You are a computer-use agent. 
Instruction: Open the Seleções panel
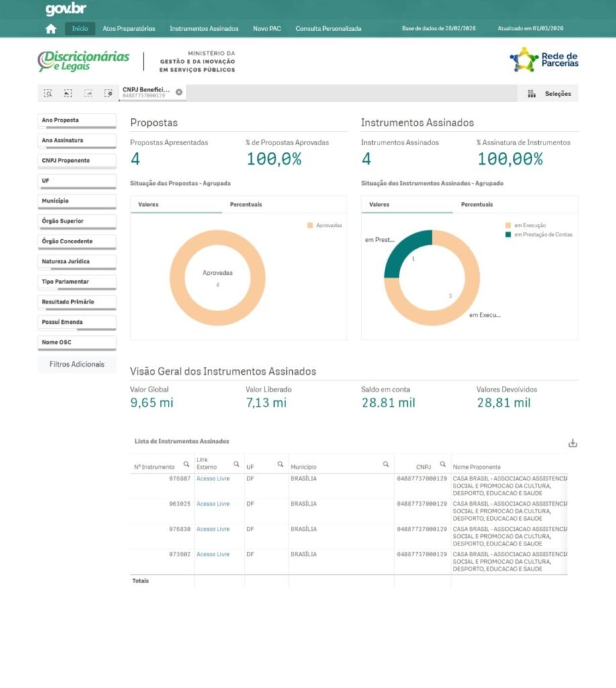[550, 94]
